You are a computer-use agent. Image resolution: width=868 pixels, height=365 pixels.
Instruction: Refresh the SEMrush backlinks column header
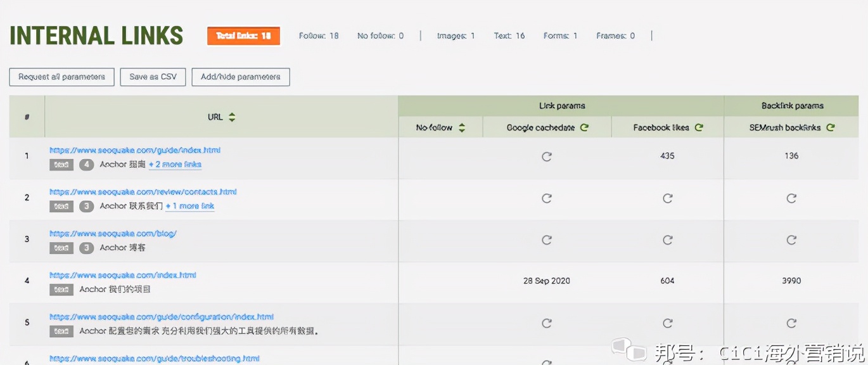point(830,127)
